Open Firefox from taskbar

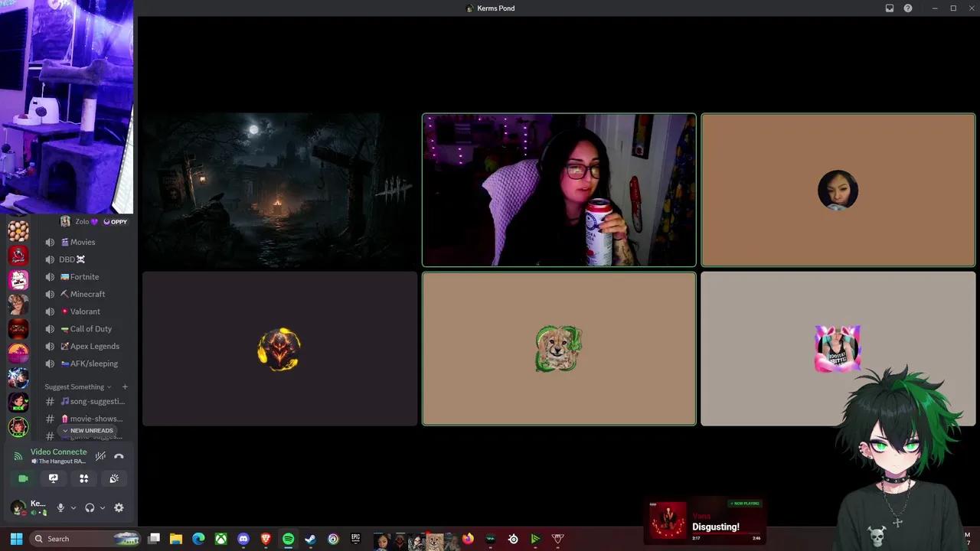coord(468,539)
